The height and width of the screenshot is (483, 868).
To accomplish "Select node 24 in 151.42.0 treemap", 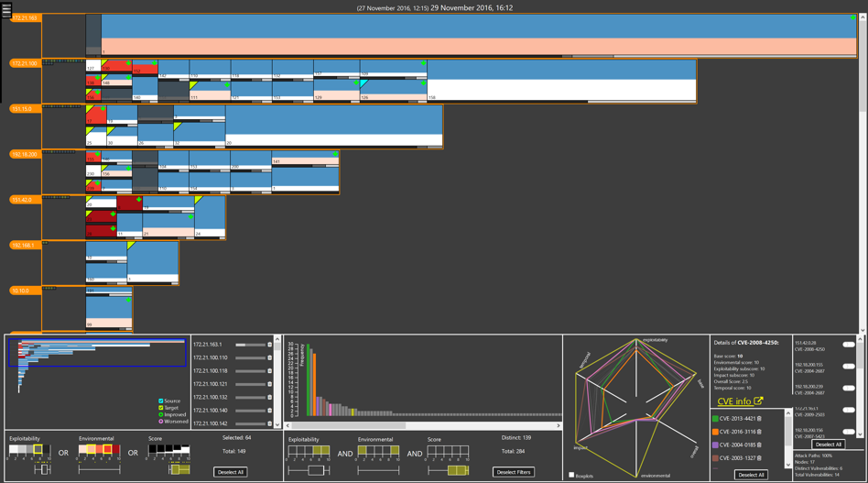I will point(210,216).
